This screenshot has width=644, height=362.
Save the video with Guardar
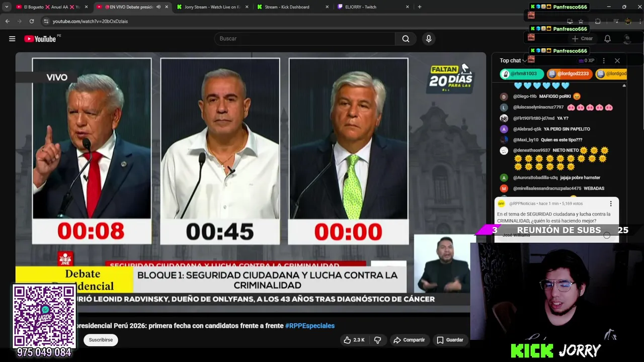pos(450,340)
